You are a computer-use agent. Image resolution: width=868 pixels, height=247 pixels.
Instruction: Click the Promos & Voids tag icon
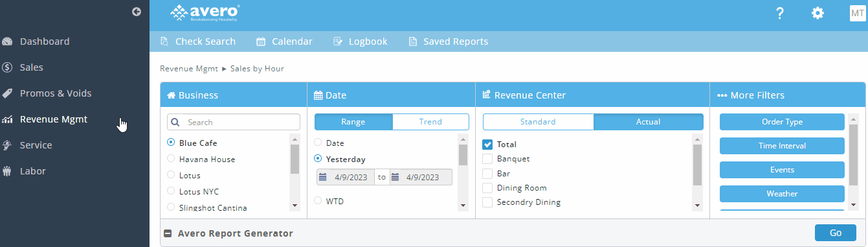tap(8, 93)
